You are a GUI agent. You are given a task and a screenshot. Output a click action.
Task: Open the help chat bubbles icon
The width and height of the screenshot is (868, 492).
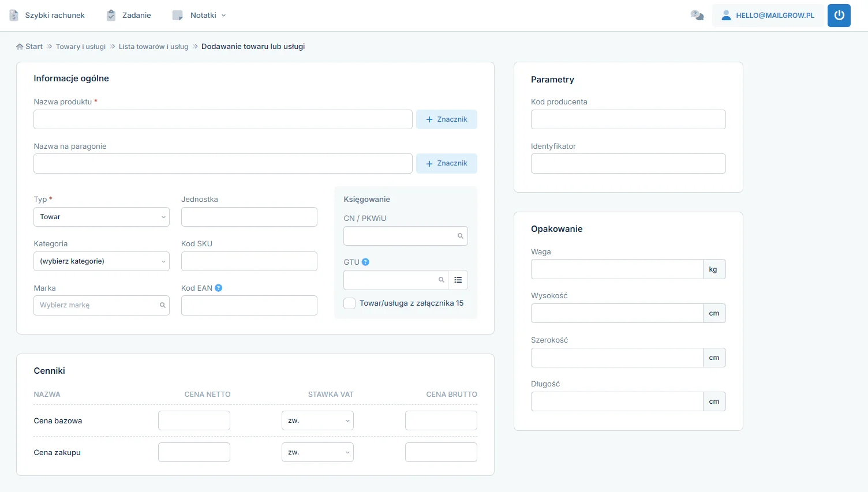697,16
